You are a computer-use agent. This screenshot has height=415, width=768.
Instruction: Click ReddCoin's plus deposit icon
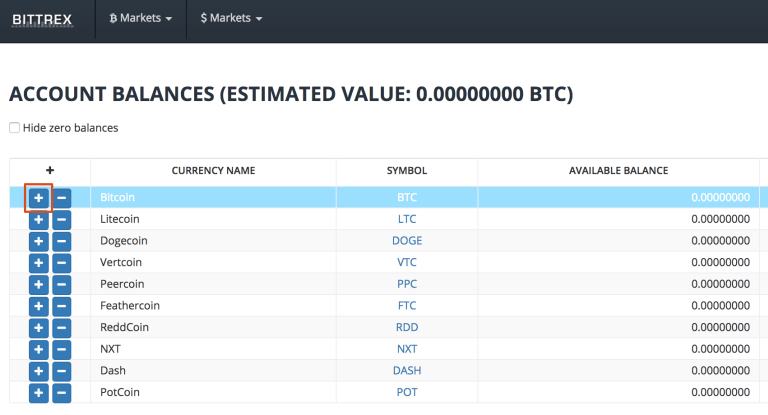point(39,328)
